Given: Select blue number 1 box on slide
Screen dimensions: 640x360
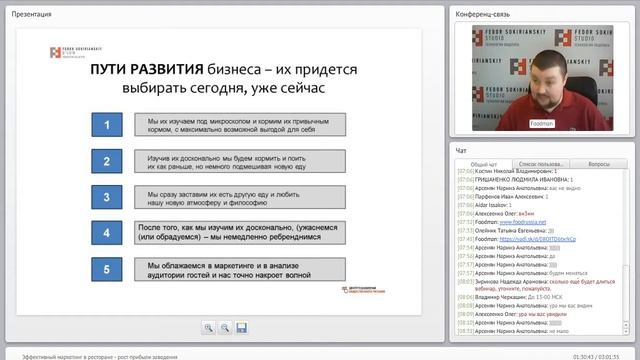Looking at the screenshot, I should tap(107, 124).
